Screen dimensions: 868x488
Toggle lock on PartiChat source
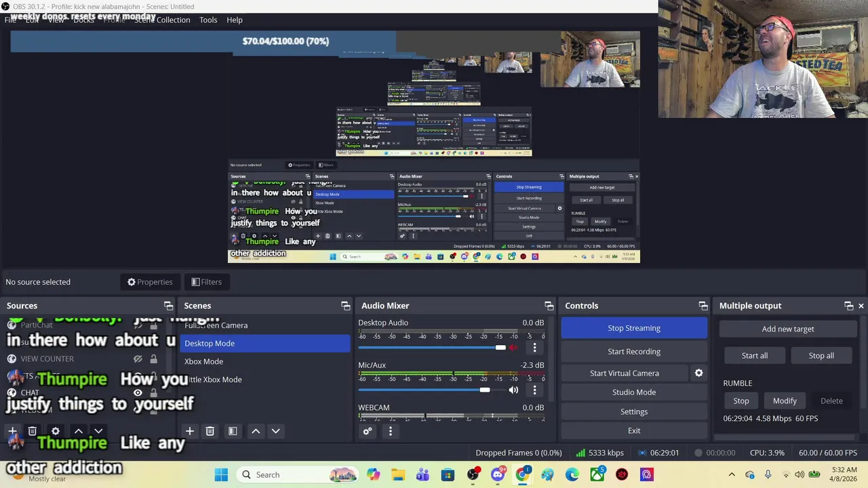click(x=153, y=325)
